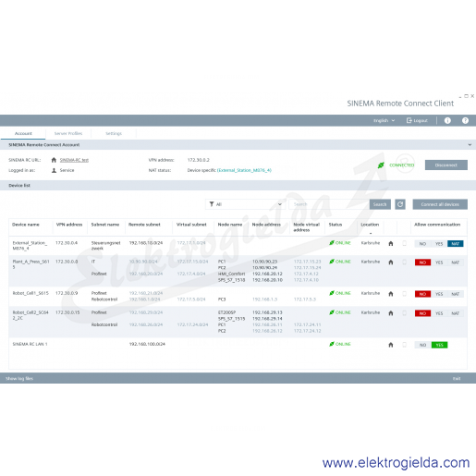Screen dimensions: 476x476
Task: Click home icon for SINEMA RC LAN 1 row
Action: pos(391,345)
